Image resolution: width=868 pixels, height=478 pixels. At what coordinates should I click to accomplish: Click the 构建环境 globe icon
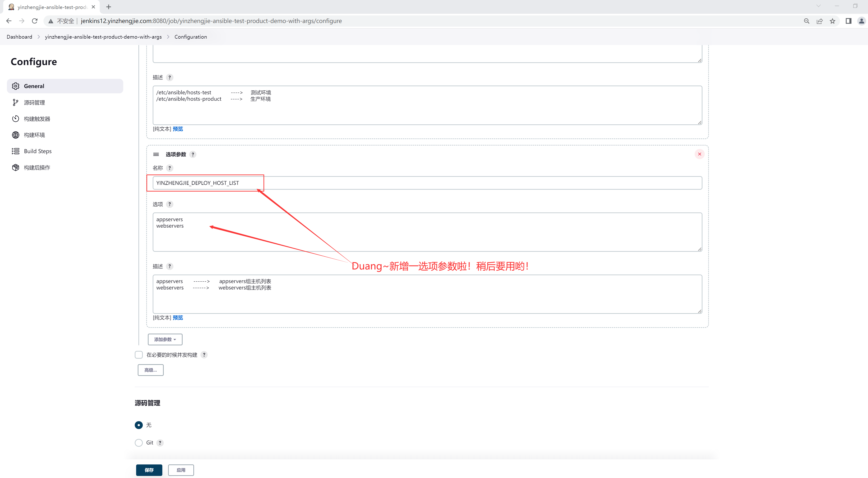click(x=15, y=135)
